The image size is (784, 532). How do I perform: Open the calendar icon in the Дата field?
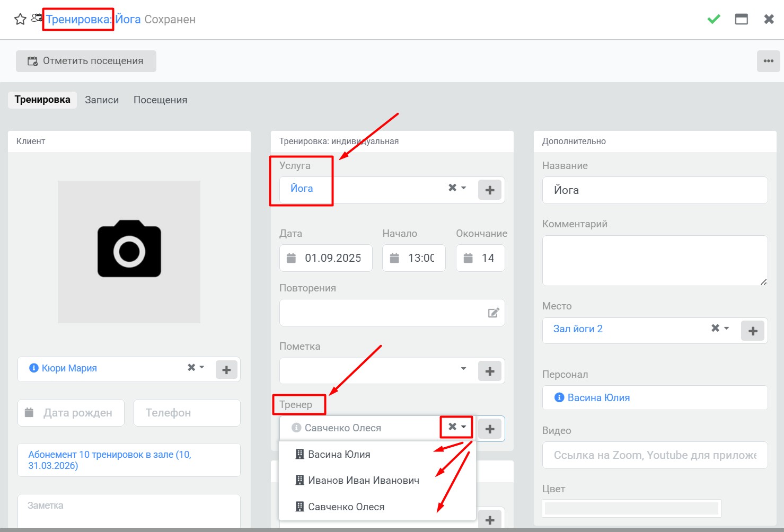pyautogui.click(x=291, y=258)
